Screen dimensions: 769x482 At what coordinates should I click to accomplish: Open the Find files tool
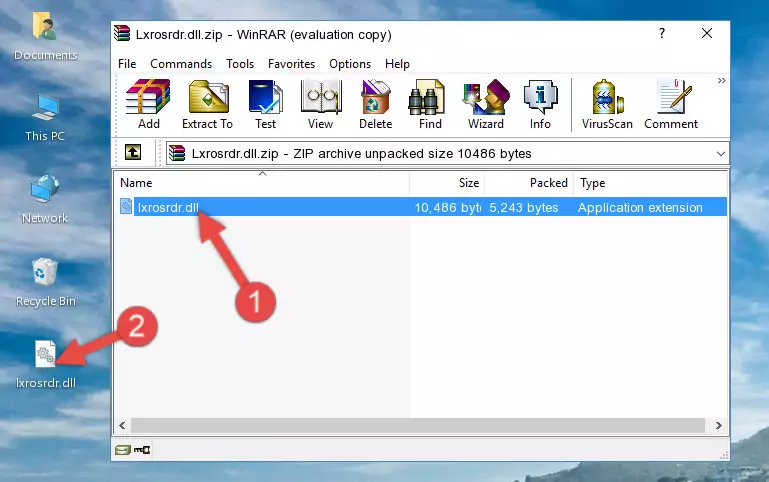pyautogui.click(x=430, y=104)
